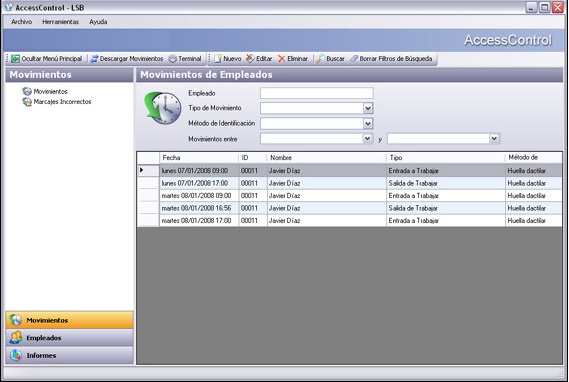The image size is (569, 382).
Task: Expand the Método de Identificación dropdown arrow
Action: click(368, 124)
